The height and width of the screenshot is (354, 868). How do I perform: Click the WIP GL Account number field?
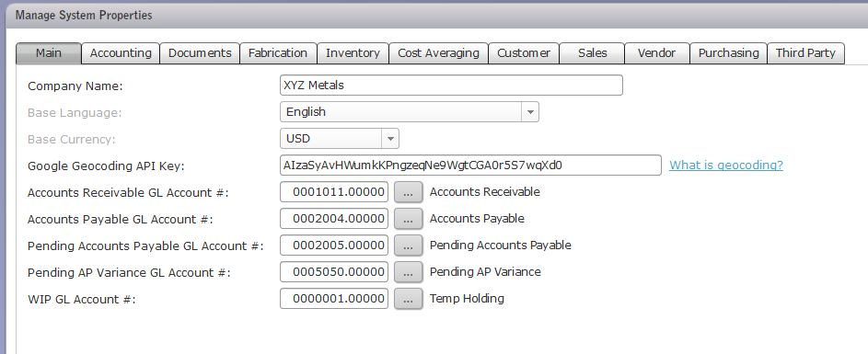point(334,298)
